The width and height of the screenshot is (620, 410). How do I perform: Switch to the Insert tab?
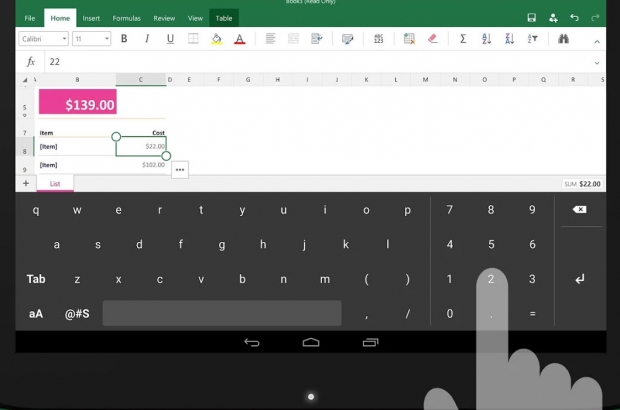click(91, 18)
